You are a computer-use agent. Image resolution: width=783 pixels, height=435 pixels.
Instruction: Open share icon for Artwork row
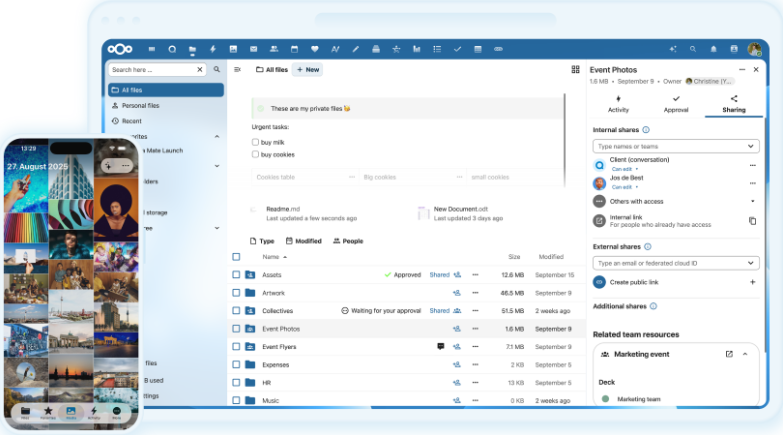(456, 293)
